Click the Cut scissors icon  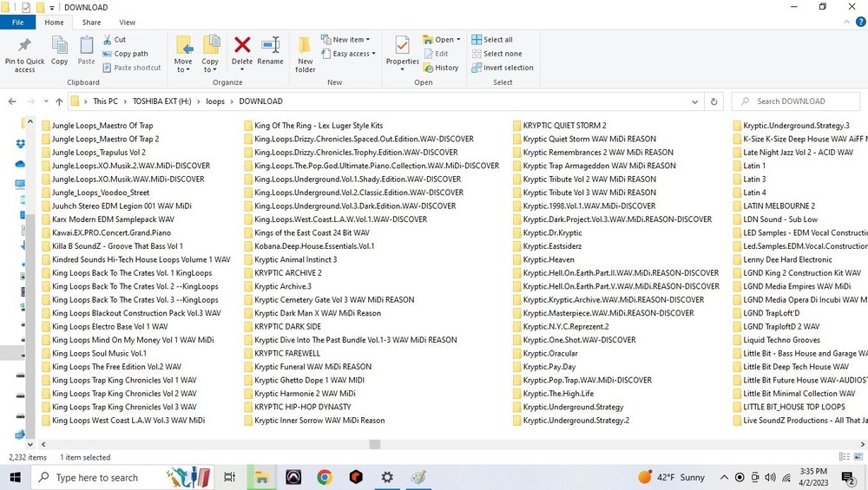click(x=108, y=40)
